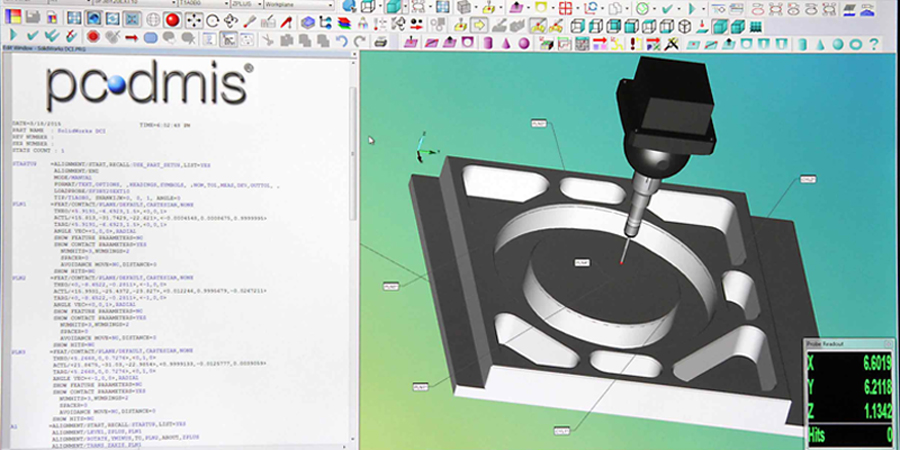Click the teal auto sphere icon
The width and height of the screenshot is (900, 450).
pos(838,44)
